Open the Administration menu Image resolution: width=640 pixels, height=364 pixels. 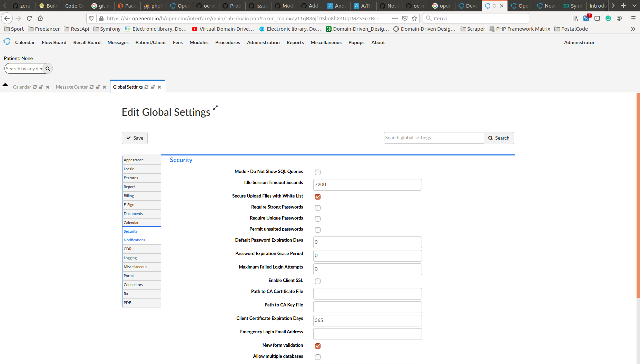point(263,42)
